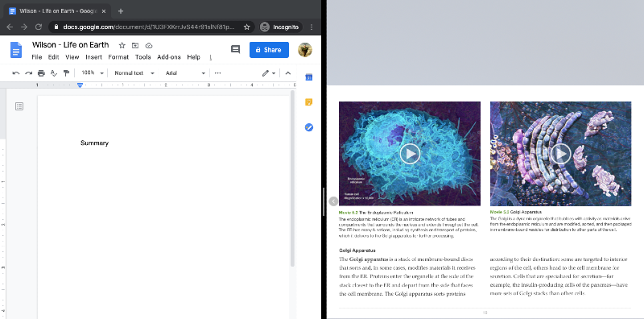The width and height of the screenshot is (644, 319).
Task: Hide the menus with the up chevron
Action: tap(288, 73)
